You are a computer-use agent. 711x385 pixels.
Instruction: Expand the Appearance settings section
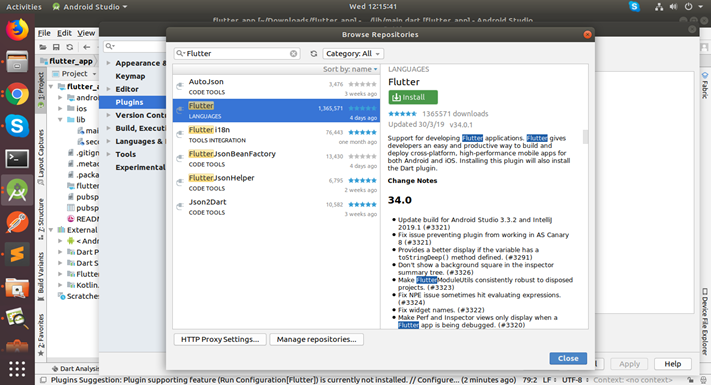108,63
